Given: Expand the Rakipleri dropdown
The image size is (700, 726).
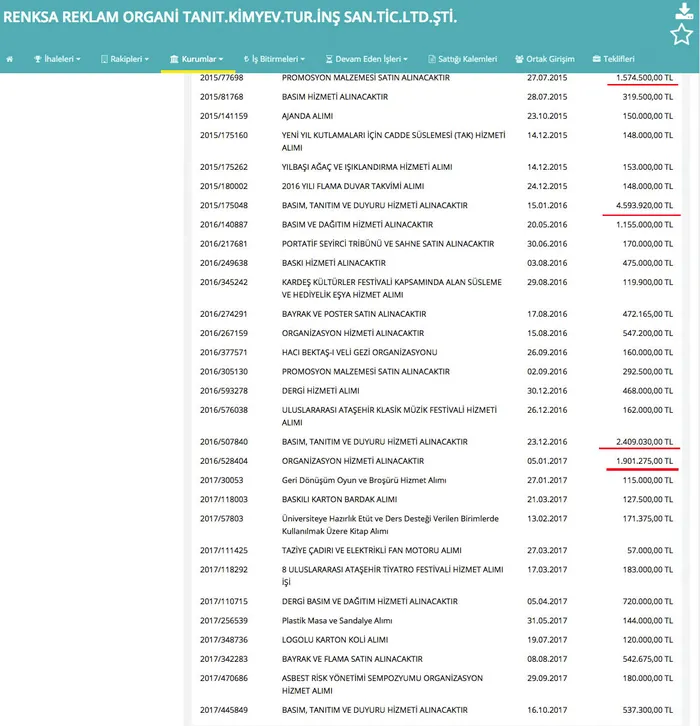Looking at the screenshot, I should (124, 59).
